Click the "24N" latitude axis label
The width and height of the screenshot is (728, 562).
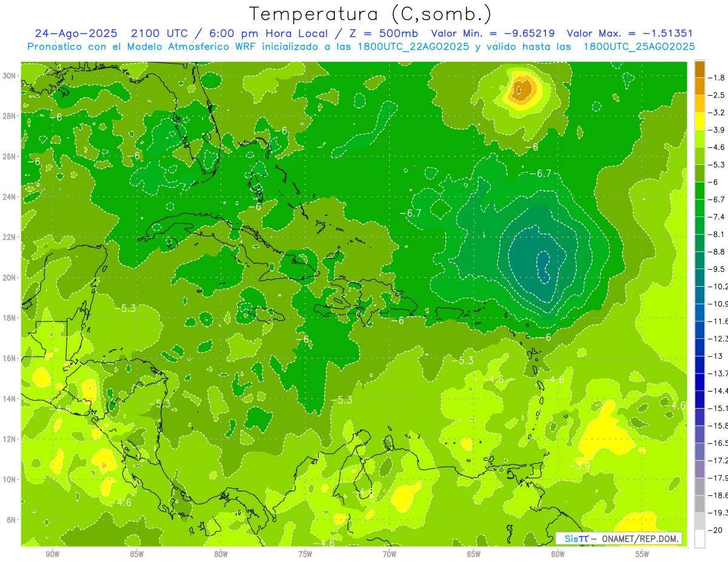[10, 197]
